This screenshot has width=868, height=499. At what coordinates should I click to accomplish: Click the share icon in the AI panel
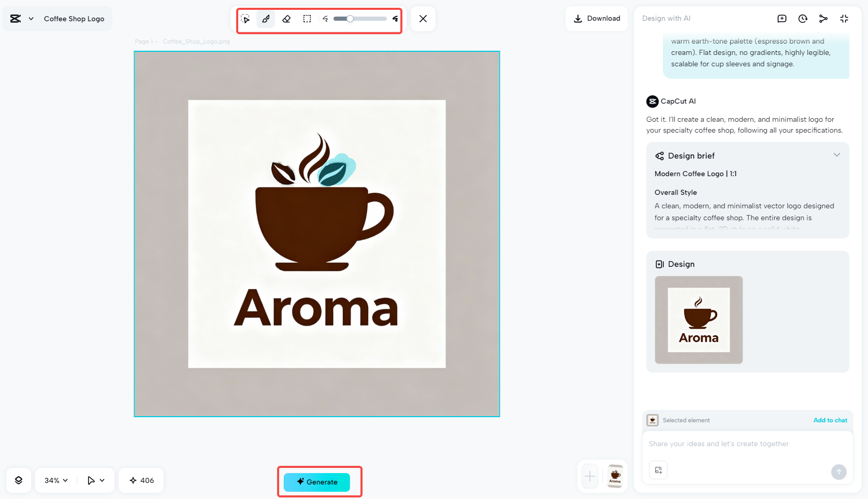click(823, 18)
